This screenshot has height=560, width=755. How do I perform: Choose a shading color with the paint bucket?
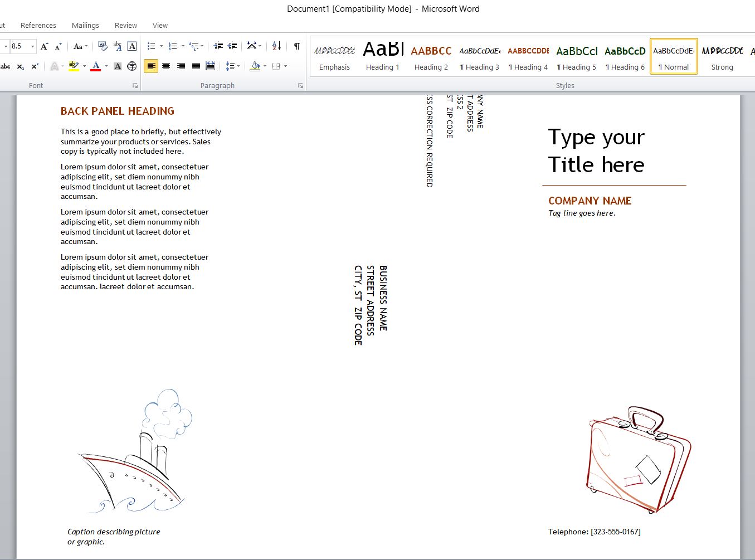point(256,66)
